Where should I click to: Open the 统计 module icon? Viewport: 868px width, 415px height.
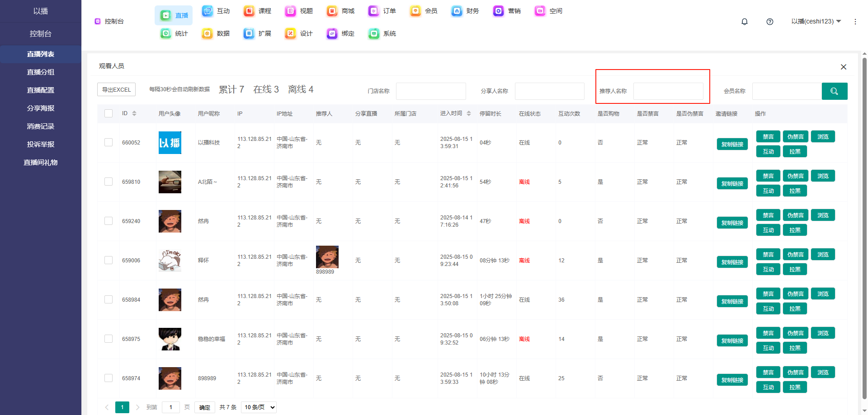point(166,33)
